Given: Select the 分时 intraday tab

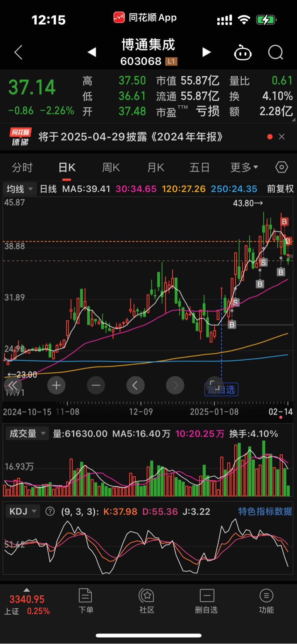Looking at the screenshot, I should coord(22,168).
